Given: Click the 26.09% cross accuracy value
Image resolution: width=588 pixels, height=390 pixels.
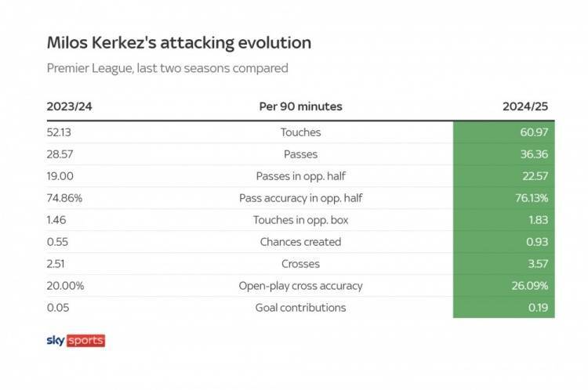Looking at the screenshot, I should click(530, 286).
